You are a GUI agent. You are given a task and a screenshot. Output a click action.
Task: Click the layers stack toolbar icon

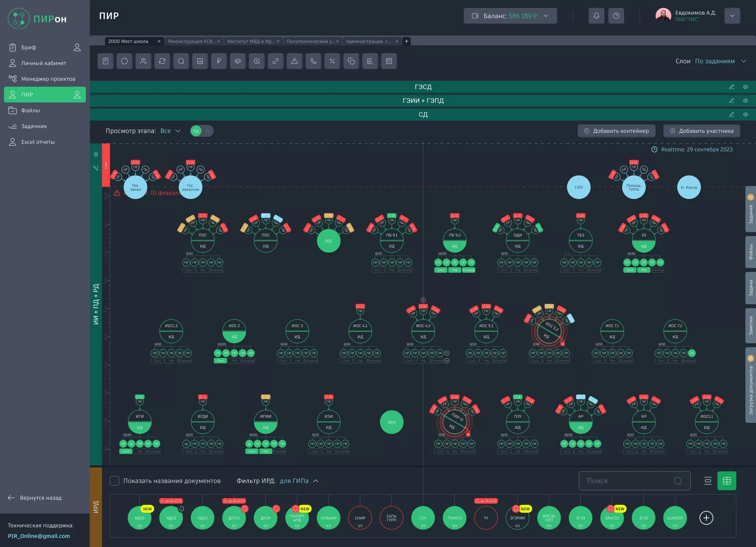click(238, 61)
